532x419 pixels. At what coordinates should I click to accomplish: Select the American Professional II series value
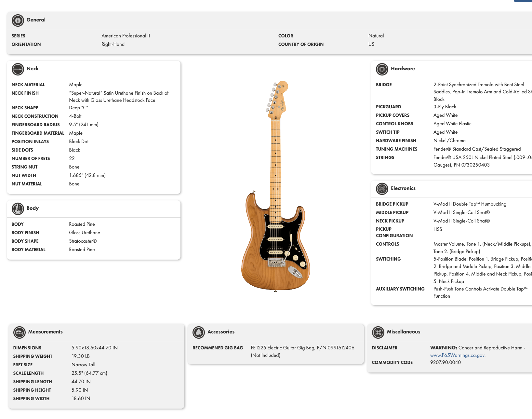coord(126,36)
